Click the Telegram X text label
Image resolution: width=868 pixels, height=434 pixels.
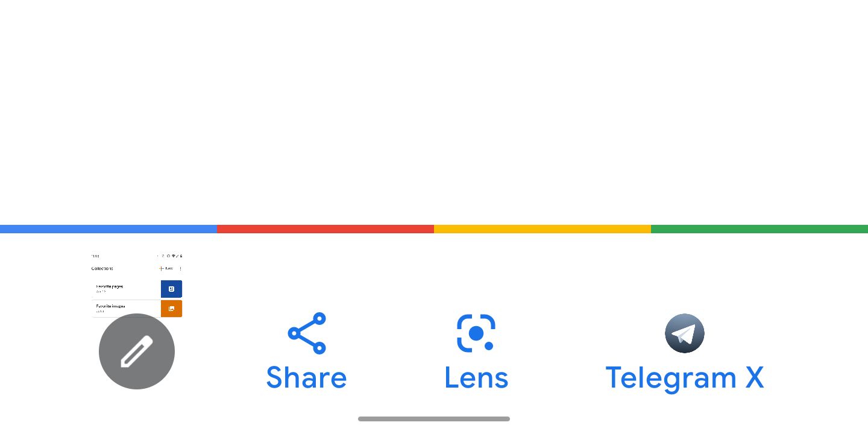[685, 377]
